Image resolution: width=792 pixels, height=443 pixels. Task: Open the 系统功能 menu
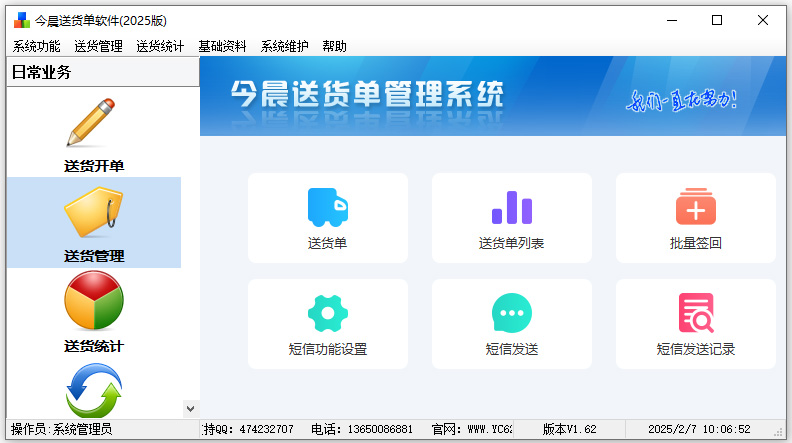[x=36, y=46]
